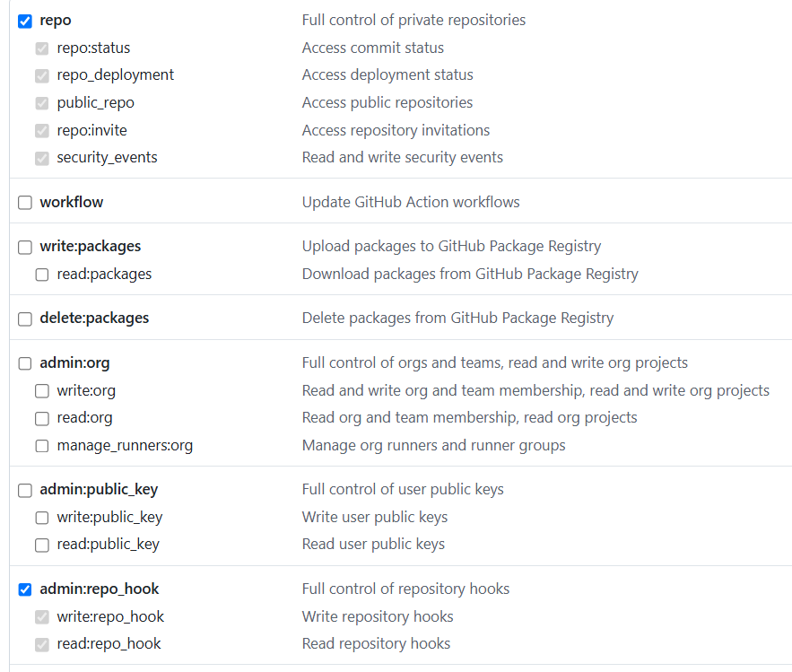Enable read:org scope checkbox
792x672 pixels.
pyautogui.click(x=42, y=418)
